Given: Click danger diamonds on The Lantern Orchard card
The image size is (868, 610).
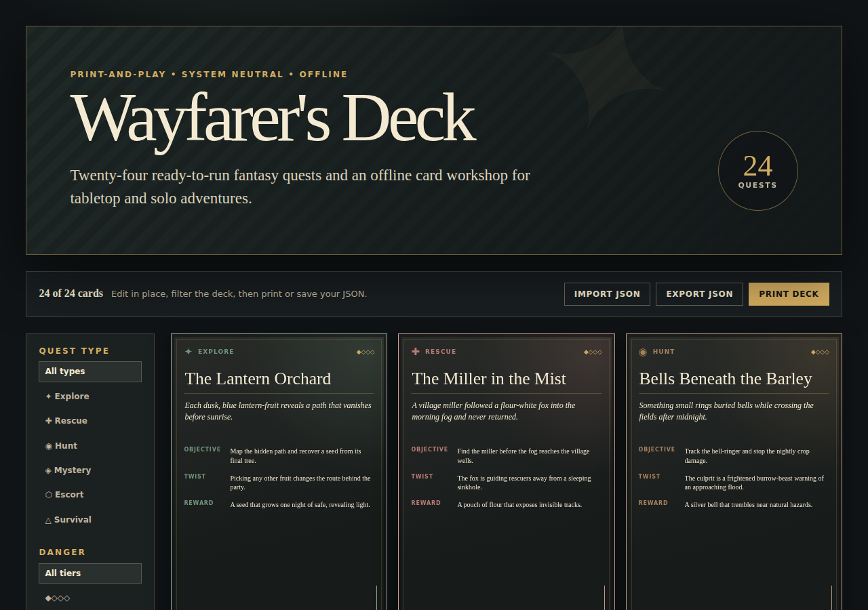Looking at the screenshot, I should (366, 352).
